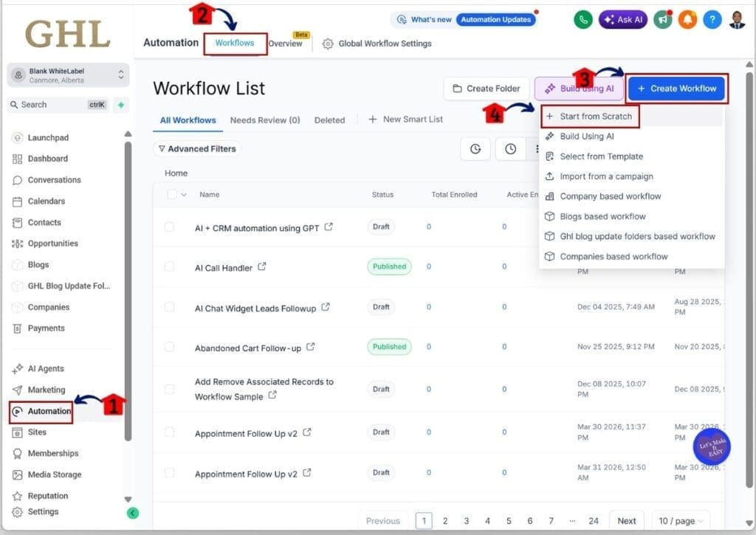Click the blue Create Workflow button
The width and height of the screenshot is (756, 535).
(x=676, y=88)
